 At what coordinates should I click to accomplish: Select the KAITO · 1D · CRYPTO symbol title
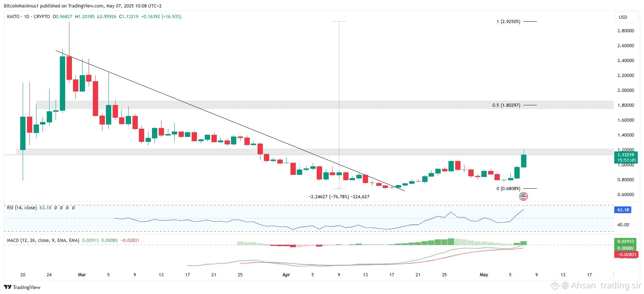click(28, 17)
